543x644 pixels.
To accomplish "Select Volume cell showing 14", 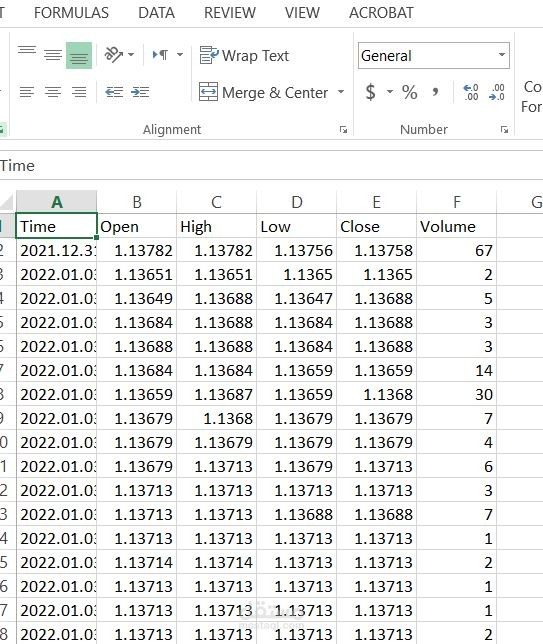I will click(x=456, y=370).
